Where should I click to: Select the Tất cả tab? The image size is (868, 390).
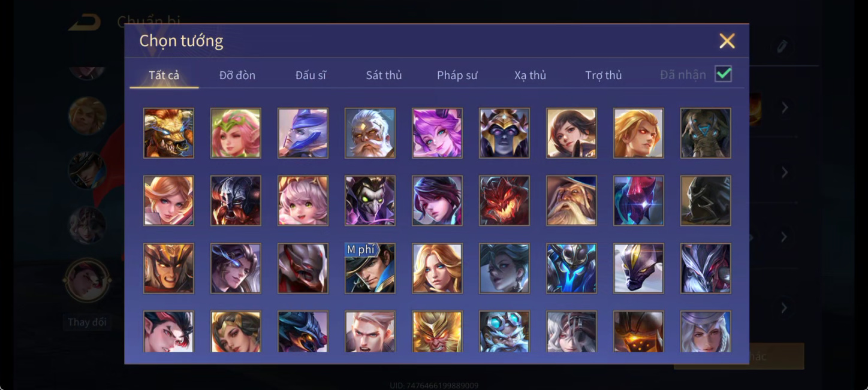[164, 75]
